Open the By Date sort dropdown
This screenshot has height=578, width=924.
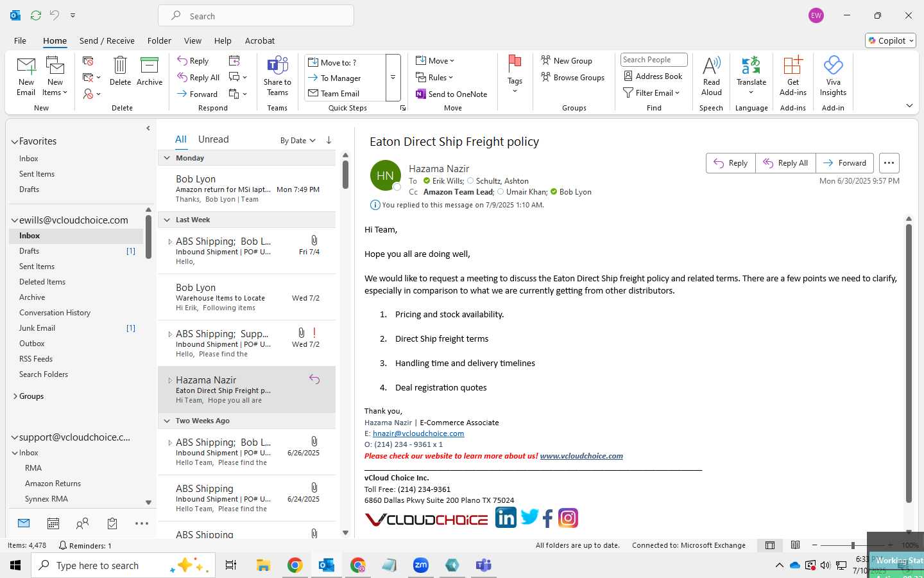coord(298,140)
